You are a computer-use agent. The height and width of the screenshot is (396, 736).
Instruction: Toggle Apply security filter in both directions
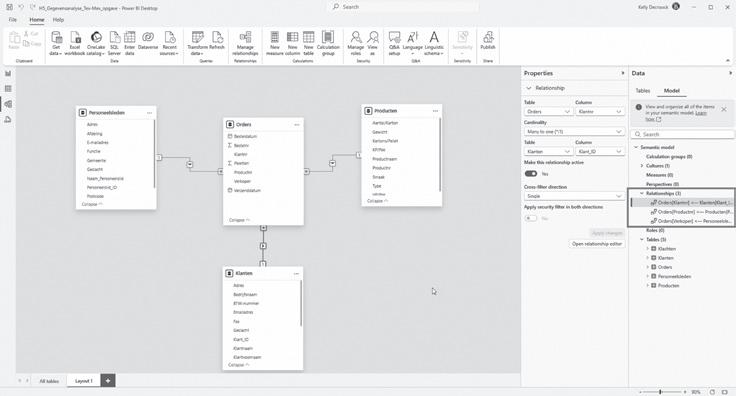tap(531, 218)
